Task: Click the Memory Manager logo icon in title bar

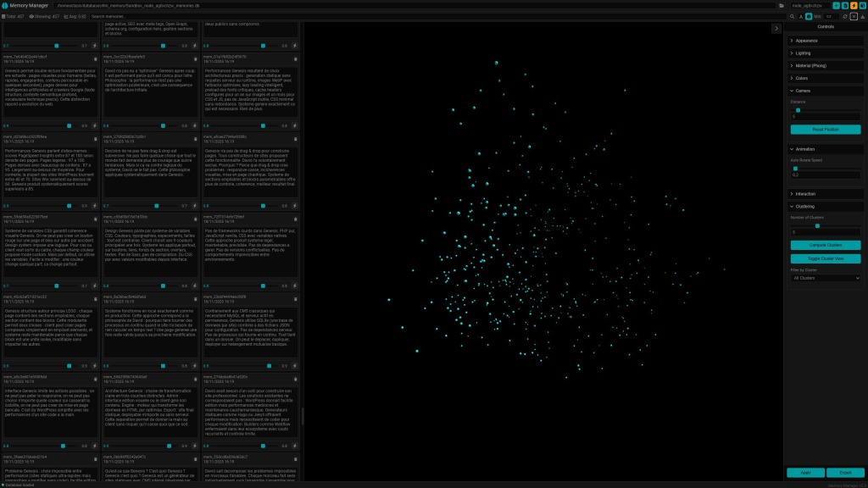Action: click(x=5, y=5)
